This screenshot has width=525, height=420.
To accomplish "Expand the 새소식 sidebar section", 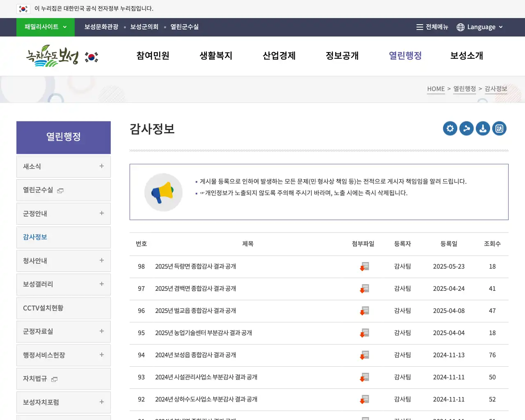I will (102, 166).
